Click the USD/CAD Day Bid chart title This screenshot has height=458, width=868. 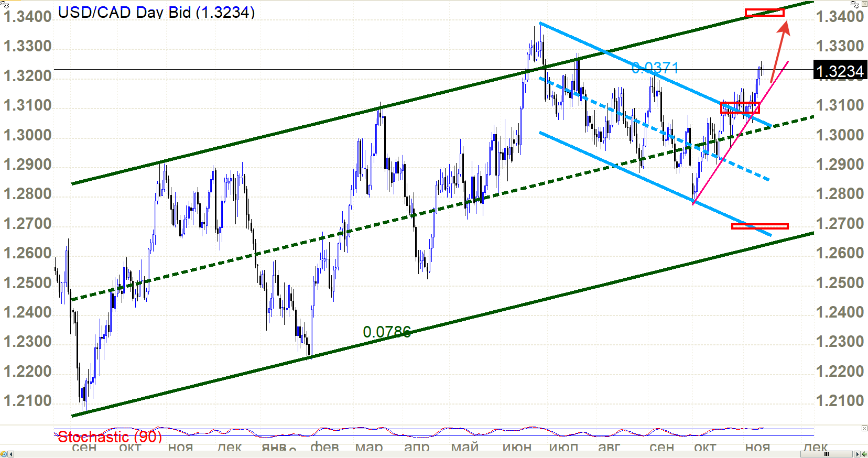pos(156,12)
